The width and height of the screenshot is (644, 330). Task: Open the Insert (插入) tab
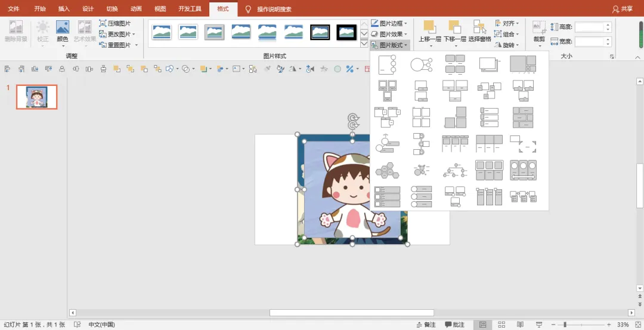pos(64,9)
